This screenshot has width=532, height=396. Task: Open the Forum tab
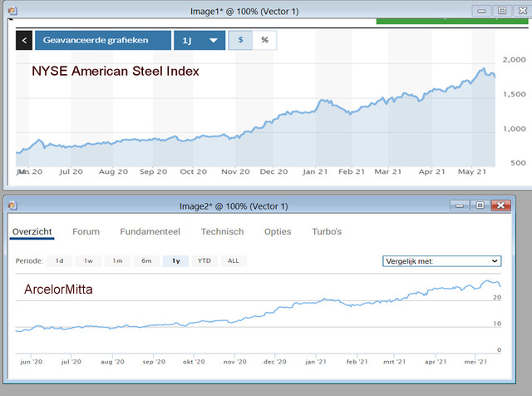pos(86,231)
